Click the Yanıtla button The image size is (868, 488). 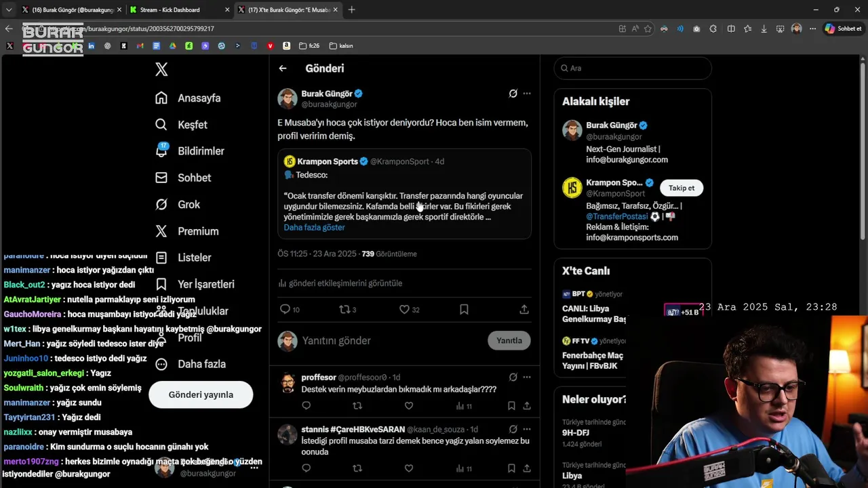coord(509,340)
